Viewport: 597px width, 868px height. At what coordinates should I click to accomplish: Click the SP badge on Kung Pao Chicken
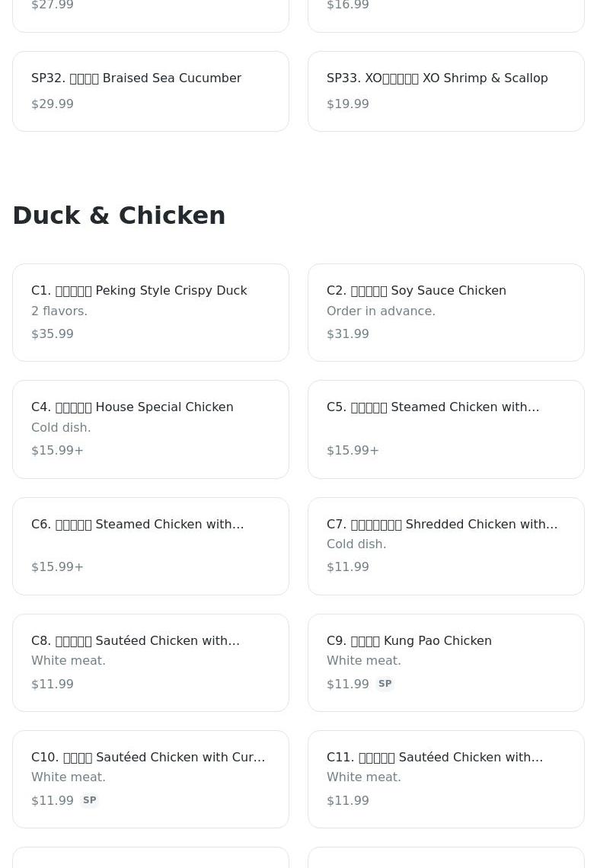pyautogui.click(x=385, y=684)
